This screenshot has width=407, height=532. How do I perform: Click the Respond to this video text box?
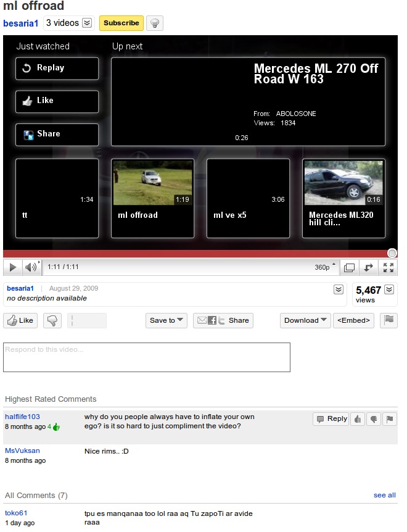point(147,357)
